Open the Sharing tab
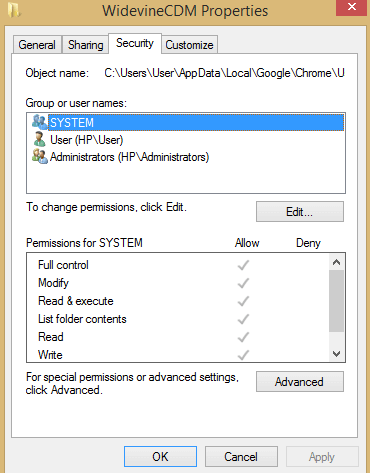The image size is (370, 473). coord(86,45)
